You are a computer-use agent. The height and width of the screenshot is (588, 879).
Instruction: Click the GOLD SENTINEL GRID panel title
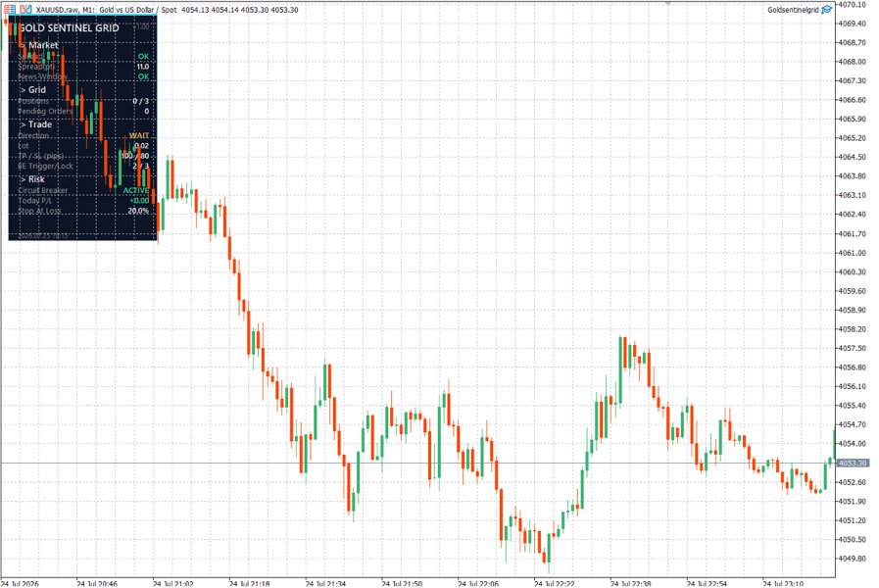[x=69, y=28]
